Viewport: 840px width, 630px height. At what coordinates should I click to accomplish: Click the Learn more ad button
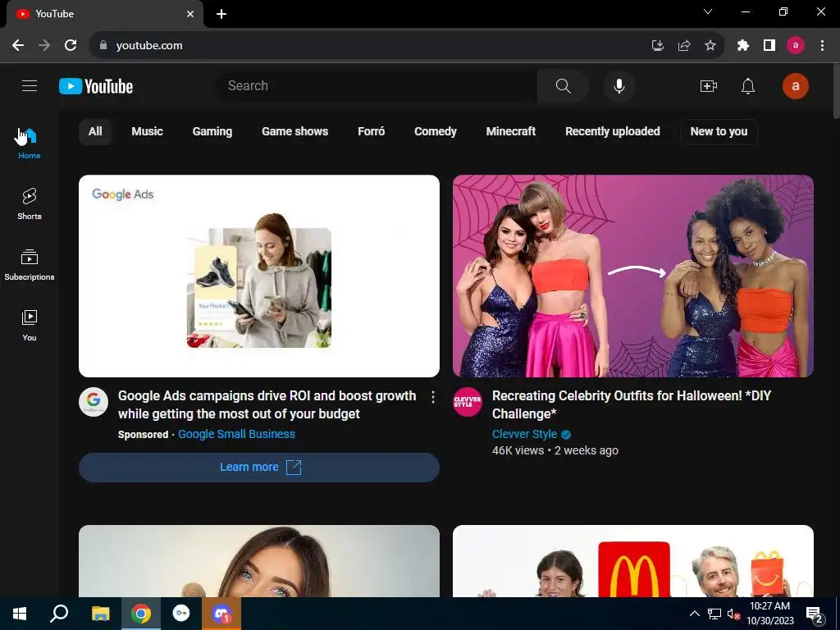tap(259, 467)
